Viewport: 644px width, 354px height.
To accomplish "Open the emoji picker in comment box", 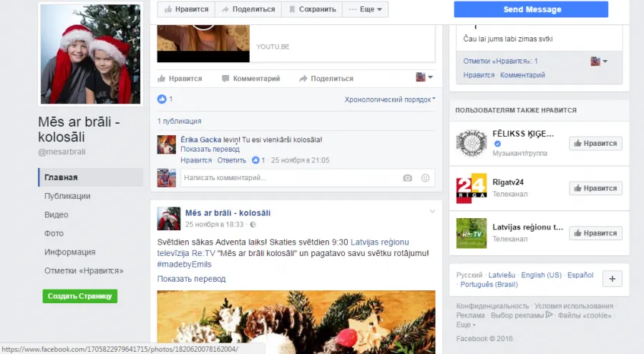I will click(426, 178).
